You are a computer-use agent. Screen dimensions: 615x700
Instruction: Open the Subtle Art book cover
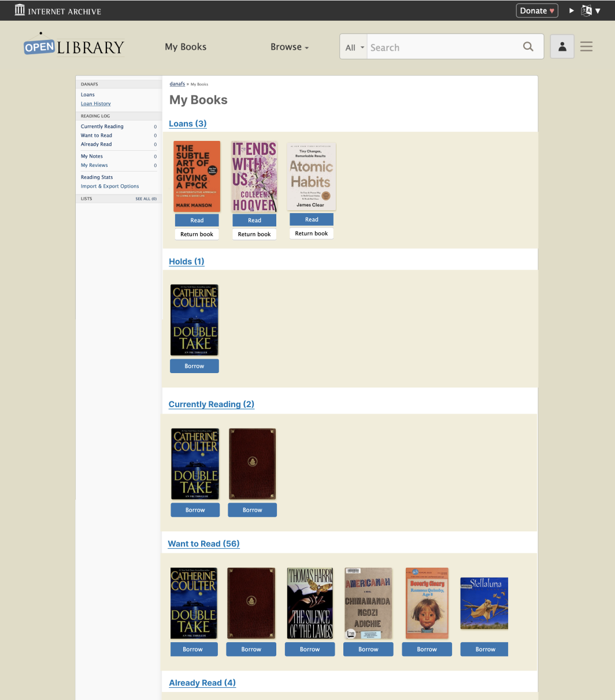(x=197, y=176)
